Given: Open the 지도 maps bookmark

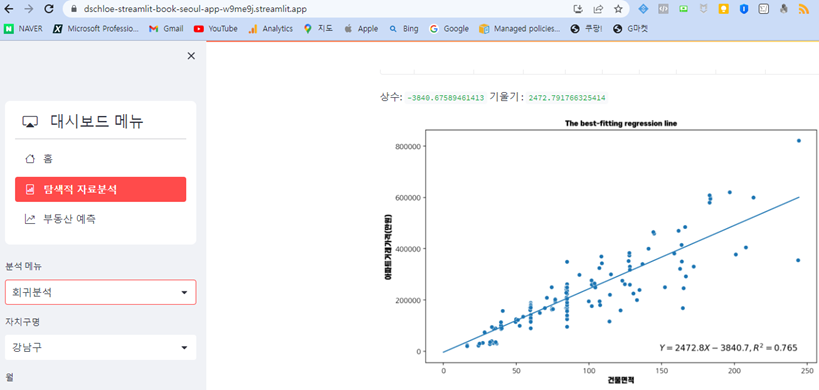Looking at the screenshot, I should 318,29.
